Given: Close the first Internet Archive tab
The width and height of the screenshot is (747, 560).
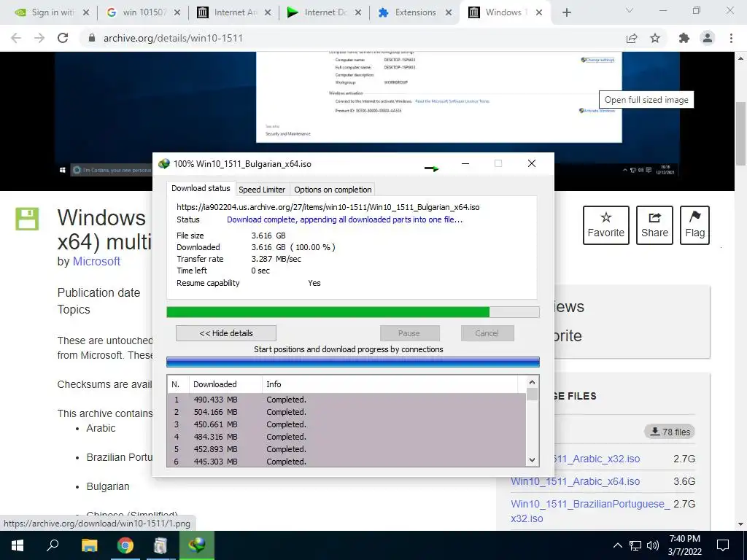Looking at the screenshot, I should [x=267, y=13].
